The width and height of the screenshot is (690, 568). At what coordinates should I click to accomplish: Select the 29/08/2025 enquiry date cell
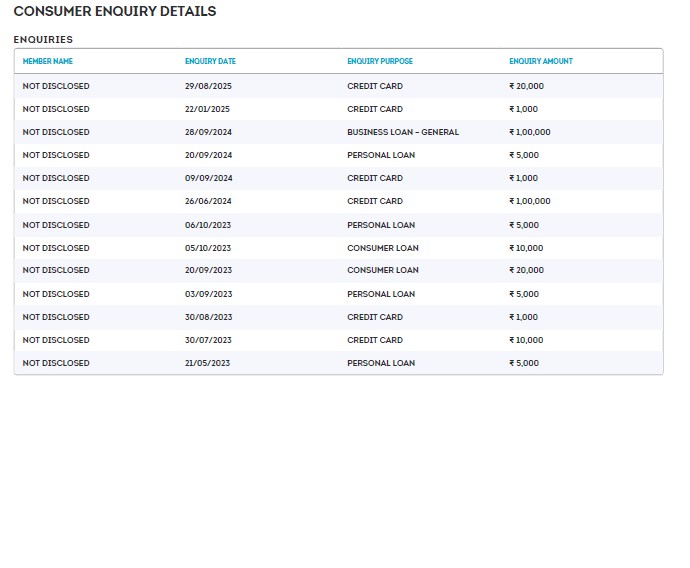pos(208,86)
